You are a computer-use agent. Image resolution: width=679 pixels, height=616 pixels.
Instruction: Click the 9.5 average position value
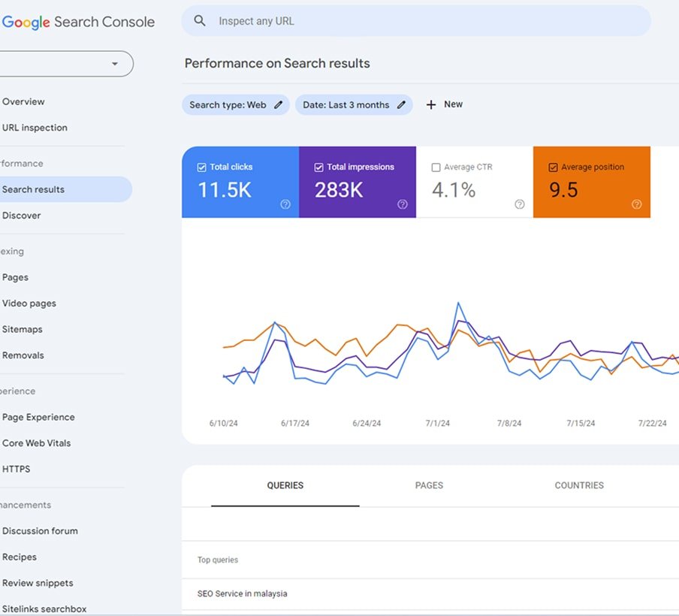point(563,190)
